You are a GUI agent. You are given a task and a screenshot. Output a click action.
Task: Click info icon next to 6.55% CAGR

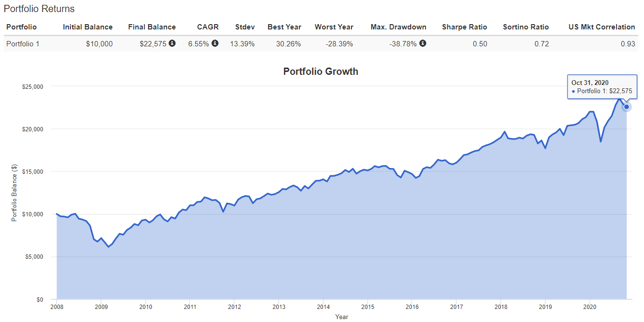click(215, 43)
